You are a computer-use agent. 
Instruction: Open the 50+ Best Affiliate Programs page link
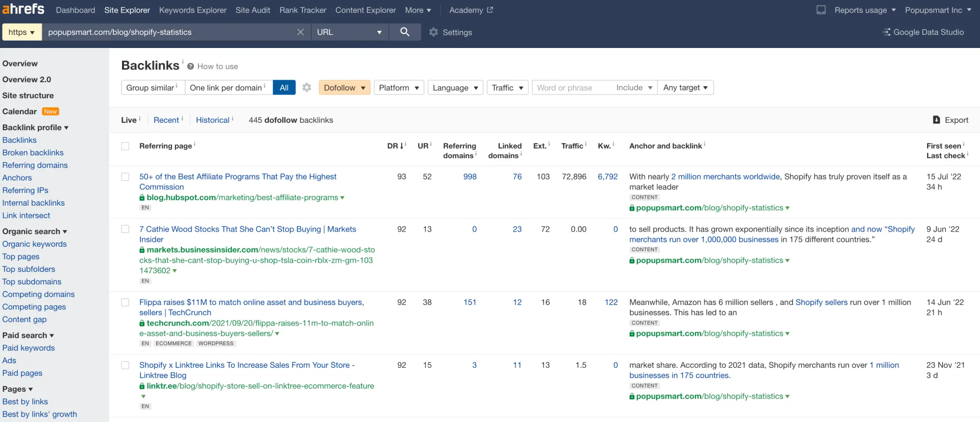[238, 182]
